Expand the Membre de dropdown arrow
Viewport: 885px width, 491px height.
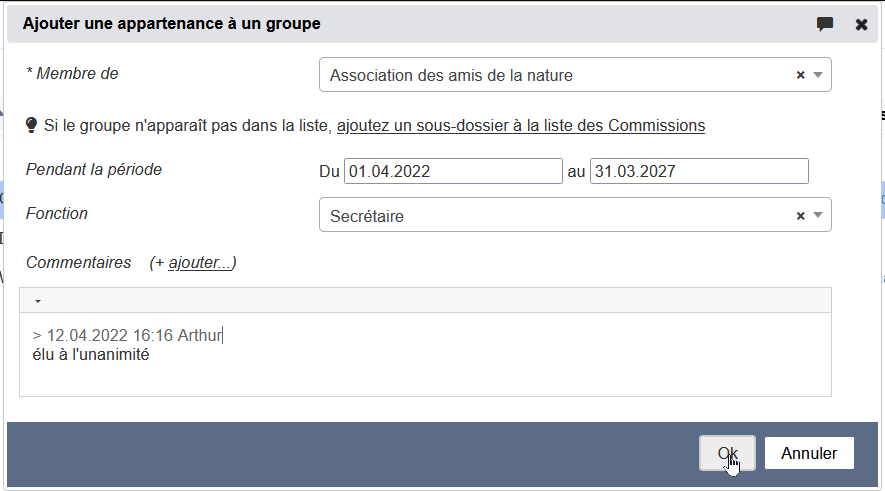pyautogui.click(x=818, y=75)
